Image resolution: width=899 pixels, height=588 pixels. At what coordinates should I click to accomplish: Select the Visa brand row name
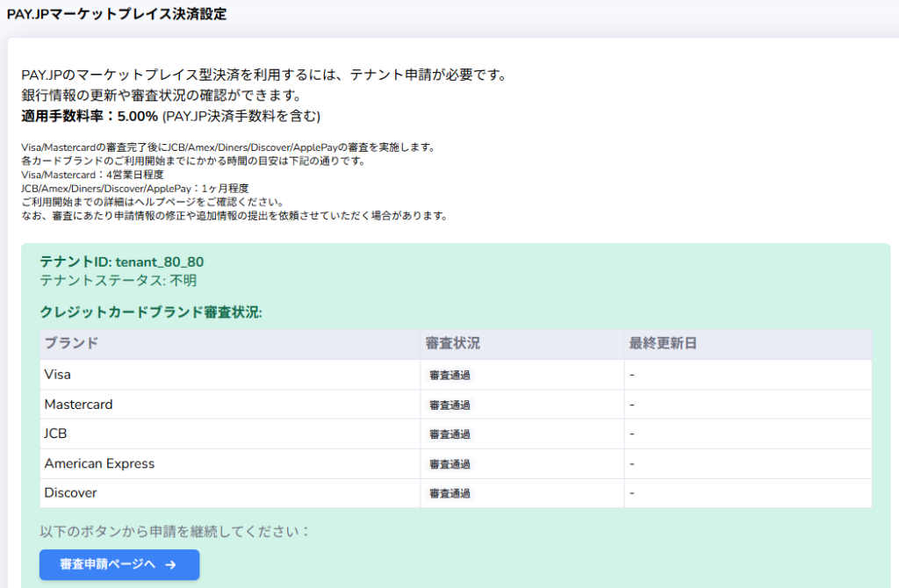click(58, 375)
